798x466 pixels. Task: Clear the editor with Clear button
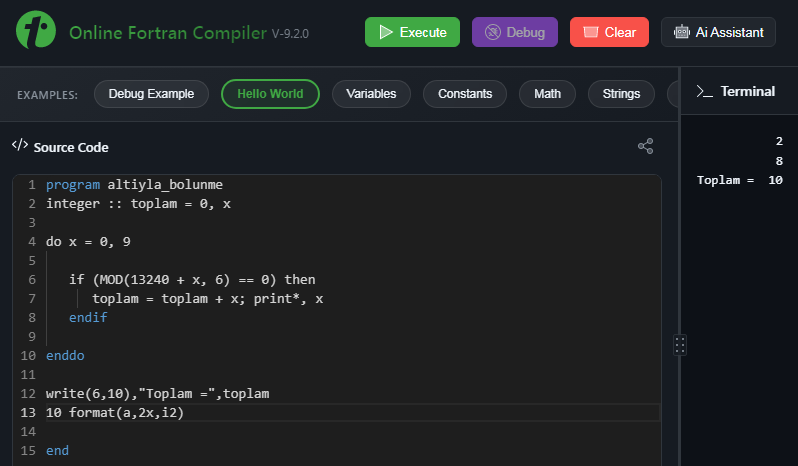point(609,32)
